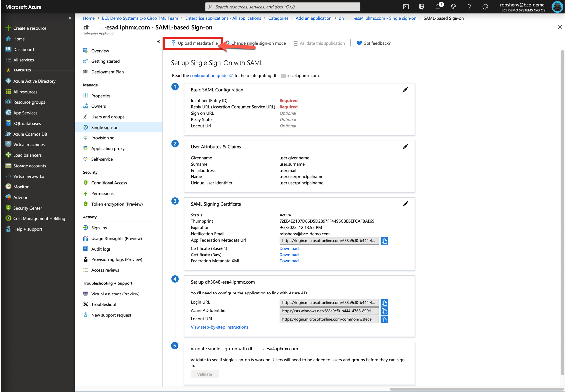Copy the Azure AD Identifier value
The height and width of the screenshot is (392, 565).
pos(384,311)
